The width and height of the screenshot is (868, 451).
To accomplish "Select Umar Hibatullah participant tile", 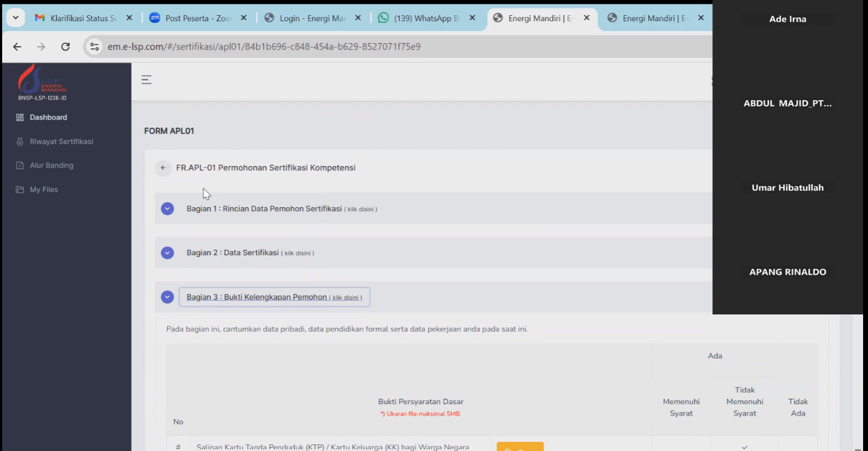I will coord(788,188).
